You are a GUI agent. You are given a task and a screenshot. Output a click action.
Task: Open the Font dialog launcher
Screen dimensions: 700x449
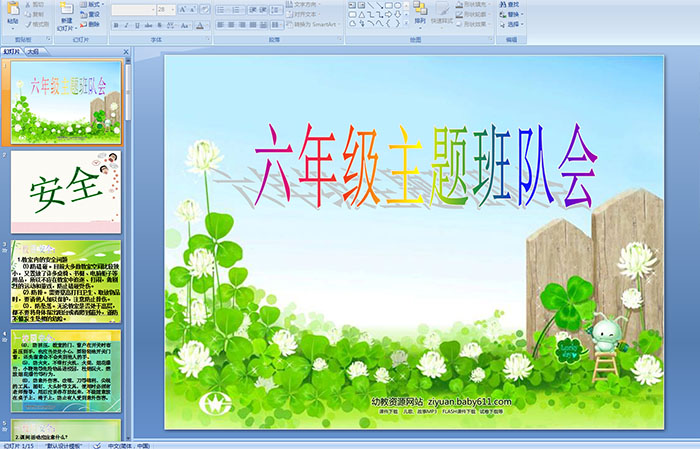(208, 39)
